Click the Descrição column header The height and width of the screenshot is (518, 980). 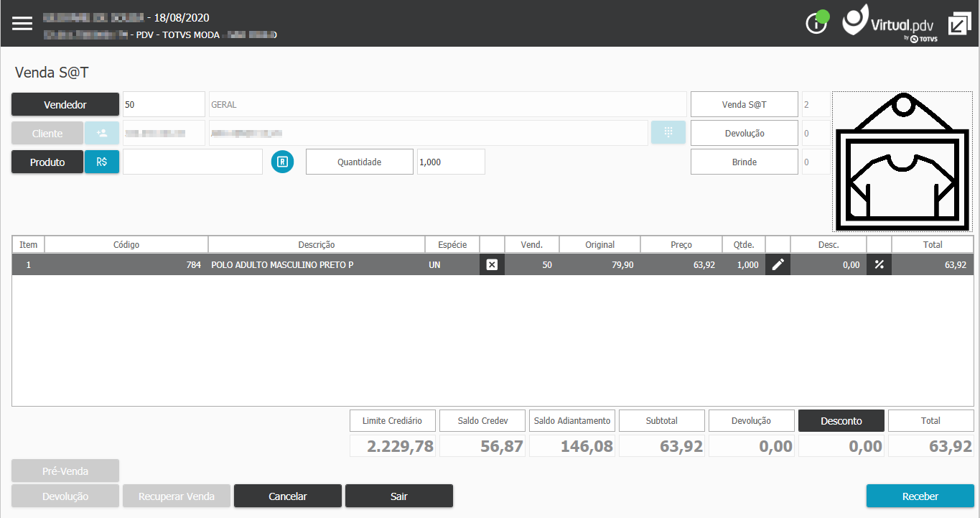pos(317,244)
